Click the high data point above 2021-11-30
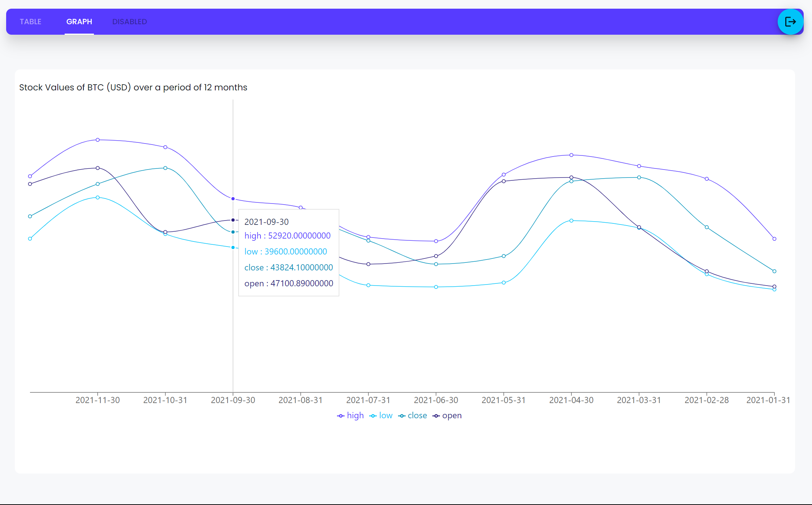The image size is (812, 505). click(98, 140)
